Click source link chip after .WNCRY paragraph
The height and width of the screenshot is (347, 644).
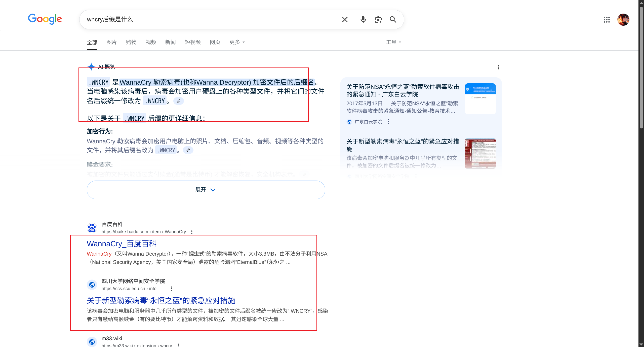[178, 101]
